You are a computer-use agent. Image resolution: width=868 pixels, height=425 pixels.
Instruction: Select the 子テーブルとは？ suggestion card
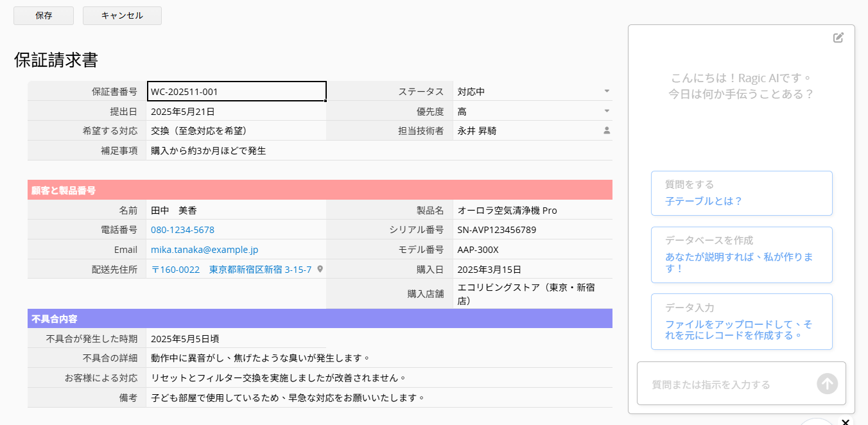tap(742, 193)
